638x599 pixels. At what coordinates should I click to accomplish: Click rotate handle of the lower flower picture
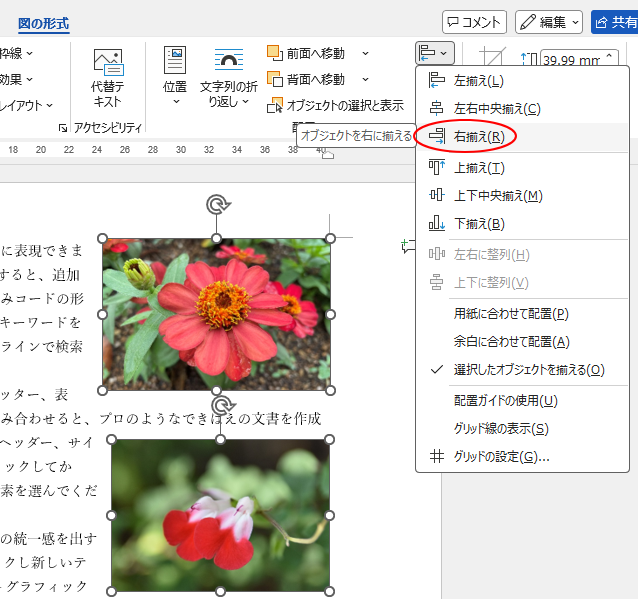pos(223,405)
